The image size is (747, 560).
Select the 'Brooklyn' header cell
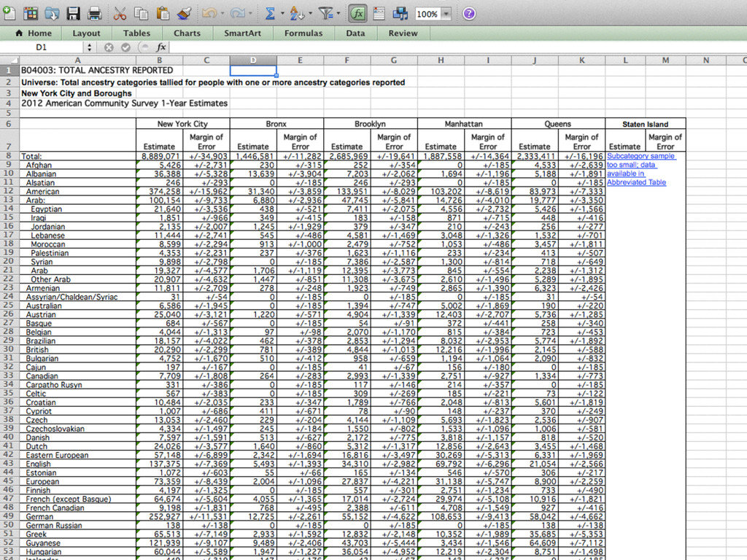point(370,124)
